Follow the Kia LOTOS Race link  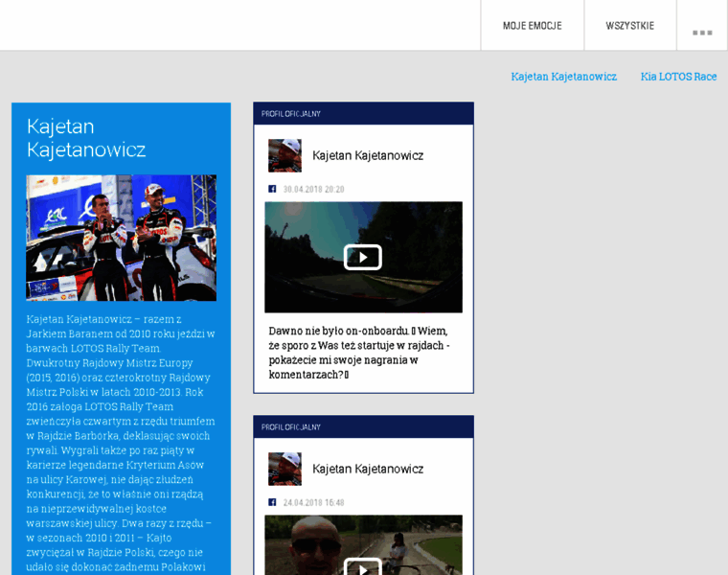(x=678, y=77)
